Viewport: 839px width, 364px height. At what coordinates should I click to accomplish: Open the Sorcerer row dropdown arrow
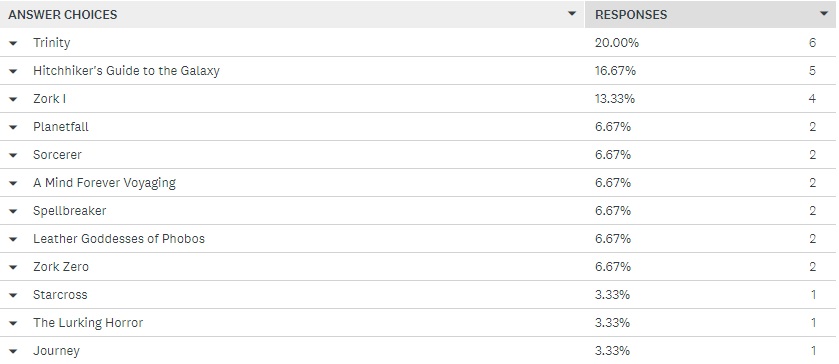[13, 155]
